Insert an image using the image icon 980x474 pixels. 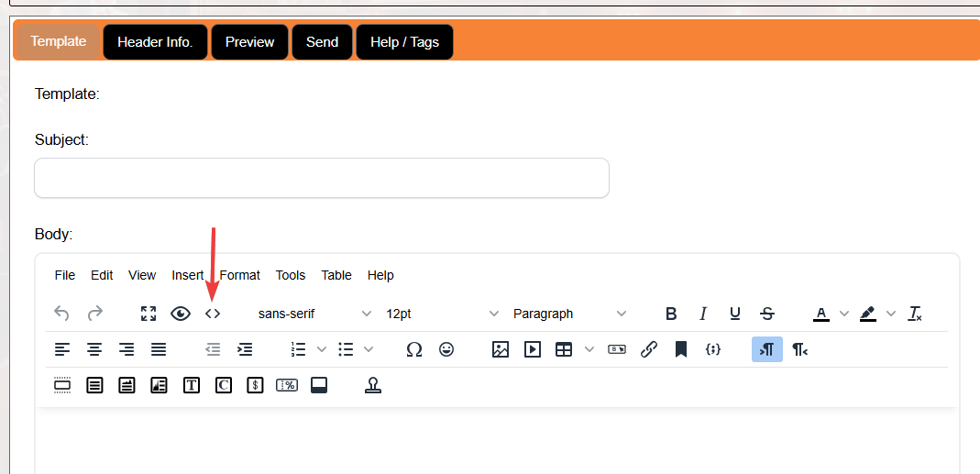pyautogui.click(x=500, y=349)
